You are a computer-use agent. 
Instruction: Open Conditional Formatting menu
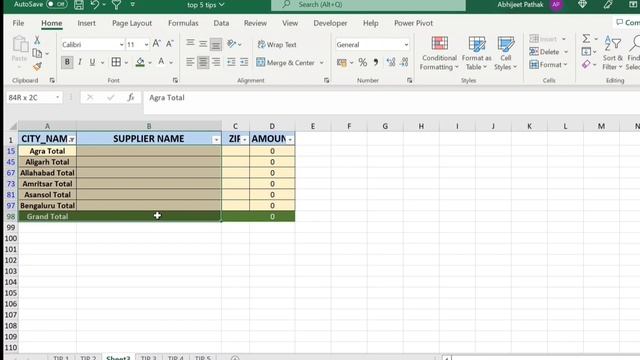tap(439, 53)
